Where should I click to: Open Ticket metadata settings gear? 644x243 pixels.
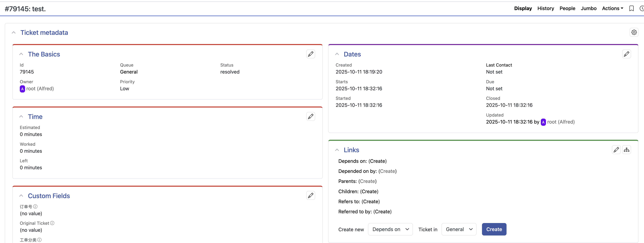(x=634, y=32)
